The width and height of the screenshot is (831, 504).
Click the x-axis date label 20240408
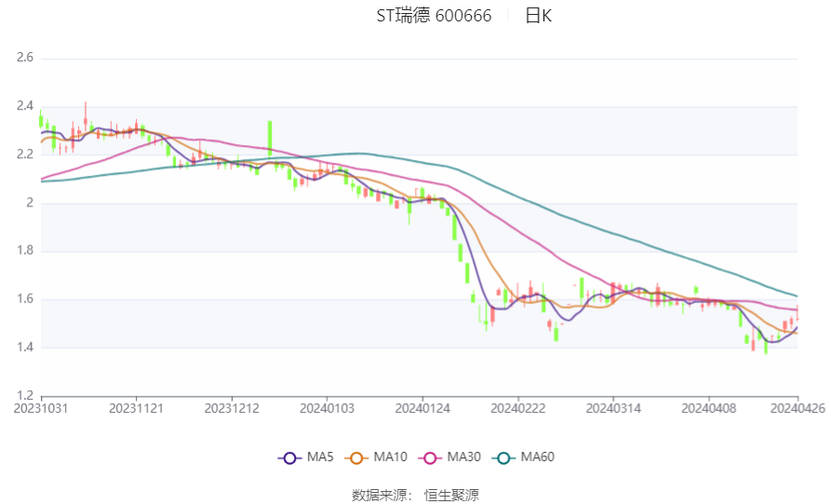pyautogui.click(x=708, y=409)
